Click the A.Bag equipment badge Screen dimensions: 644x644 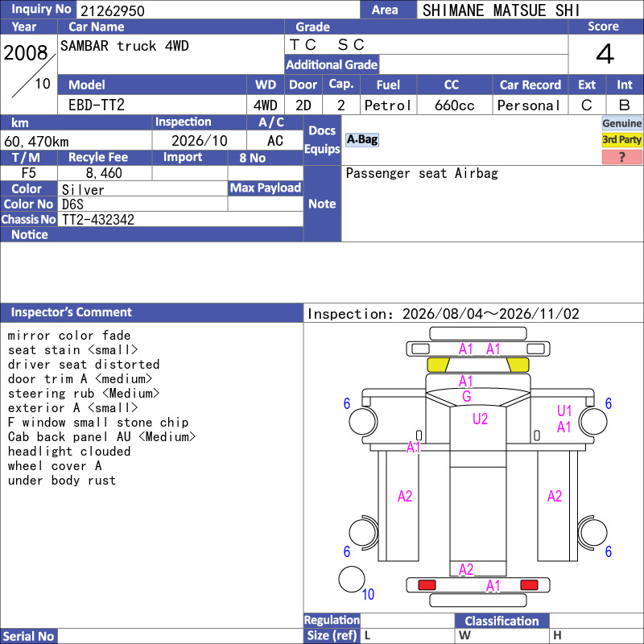pyautogui.click(x=361, y=139)
